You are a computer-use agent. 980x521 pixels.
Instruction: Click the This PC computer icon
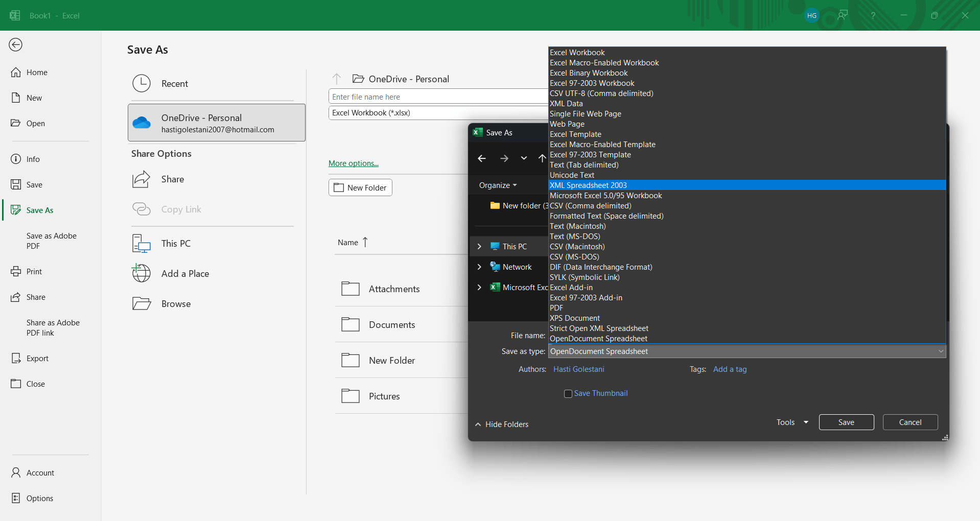tap(142, 244)
